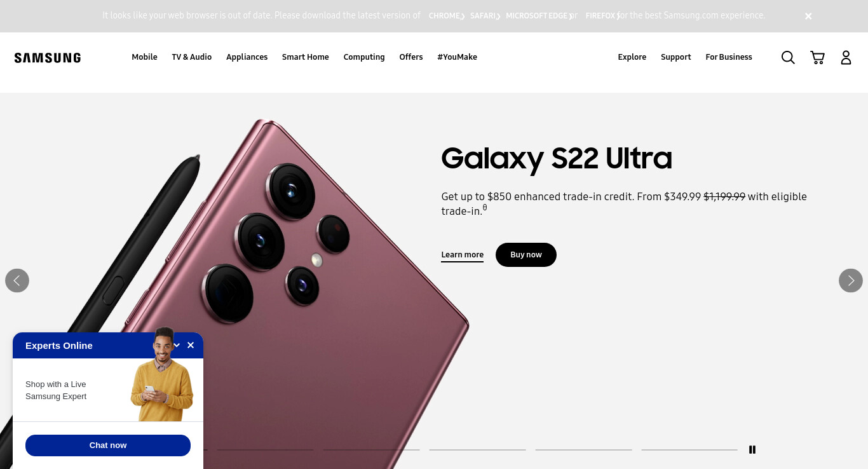Minimize Experts Online widget with chevron
This screenshot has width=868, height=469.
(177, 345)
